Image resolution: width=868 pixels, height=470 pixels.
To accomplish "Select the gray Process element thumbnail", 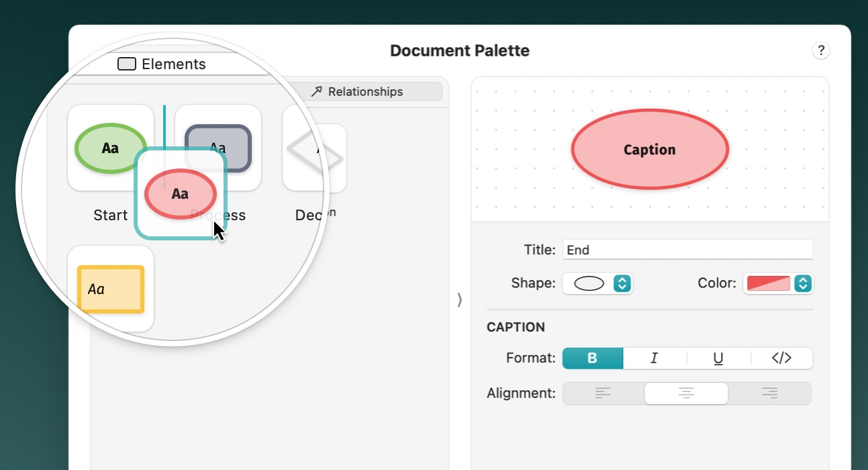I will click(218, 148).
